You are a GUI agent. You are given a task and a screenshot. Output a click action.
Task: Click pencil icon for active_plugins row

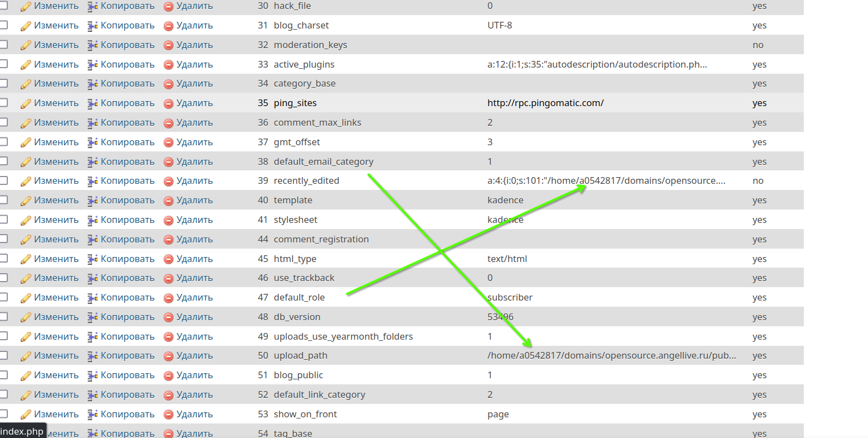[x=26, y=65]
